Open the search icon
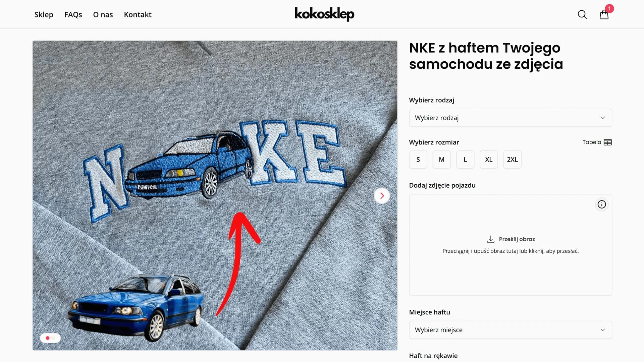The image size is (644, 362). (582, 15)
